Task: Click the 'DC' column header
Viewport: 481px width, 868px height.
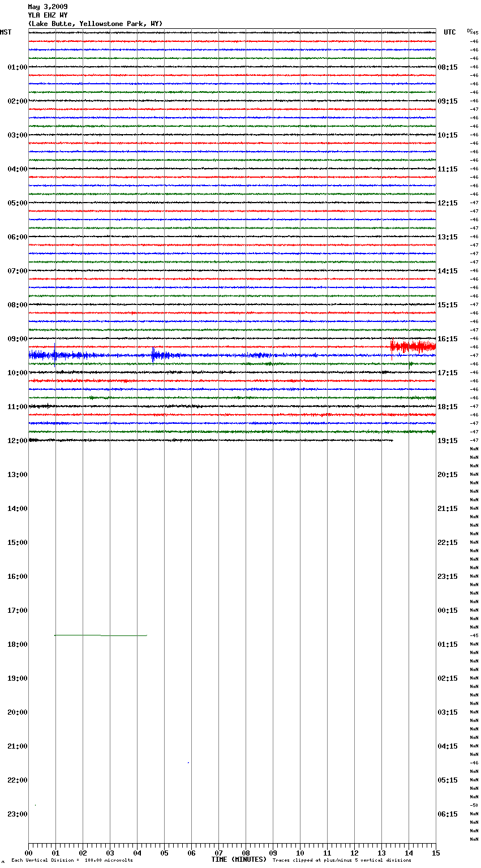Action: [x=470, y=31]
